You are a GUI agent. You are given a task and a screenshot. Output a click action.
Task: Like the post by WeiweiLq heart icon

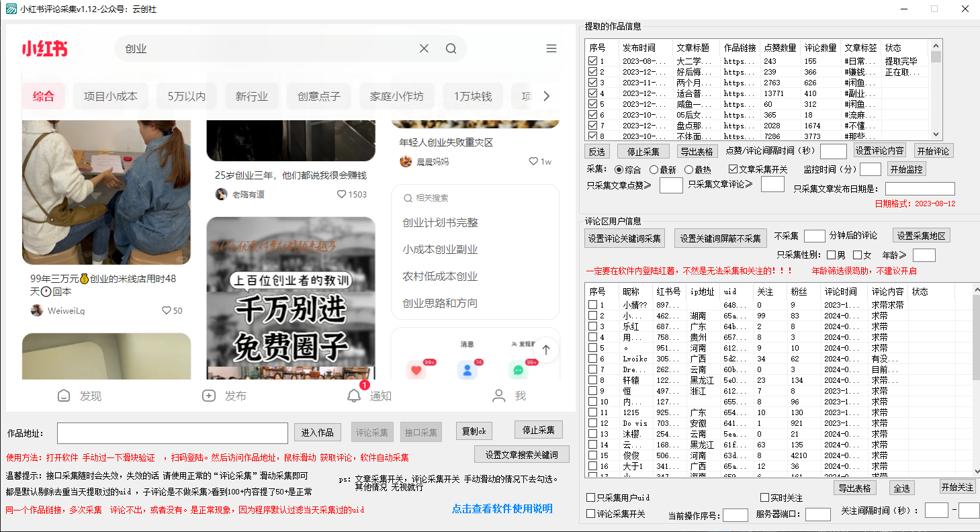coord(167,310)
